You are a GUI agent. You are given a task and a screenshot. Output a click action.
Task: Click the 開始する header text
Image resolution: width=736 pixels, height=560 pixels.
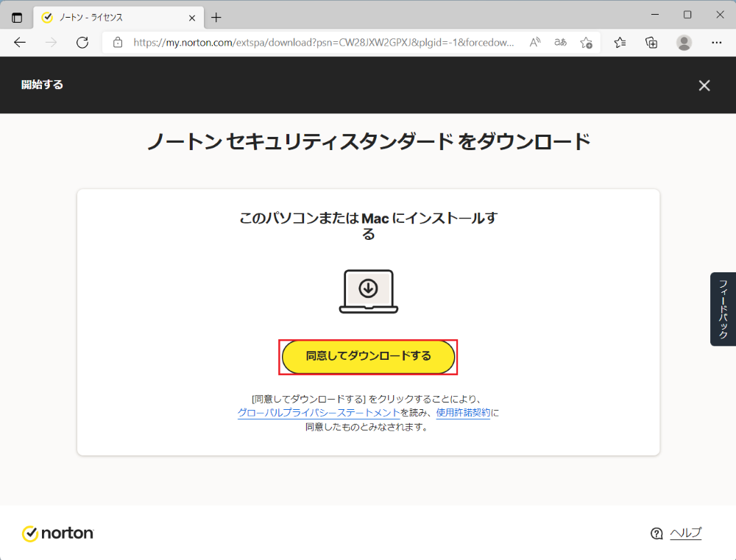(42, 85)
